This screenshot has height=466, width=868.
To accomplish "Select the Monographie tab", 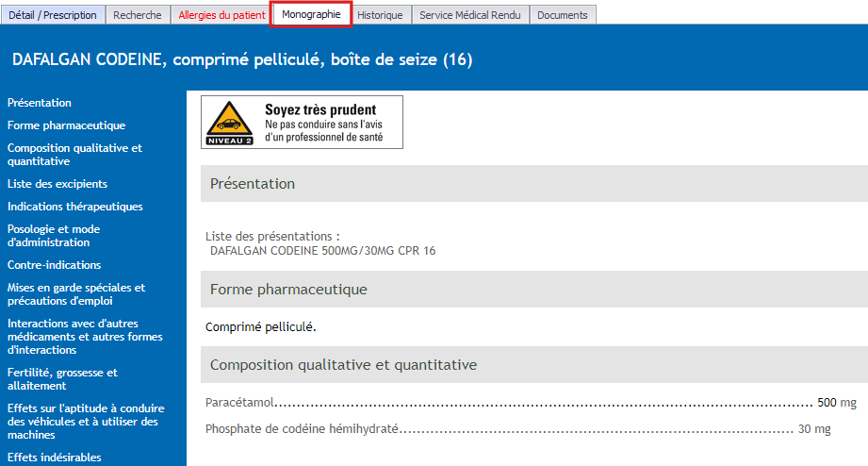I will click(x=311, y=14).
